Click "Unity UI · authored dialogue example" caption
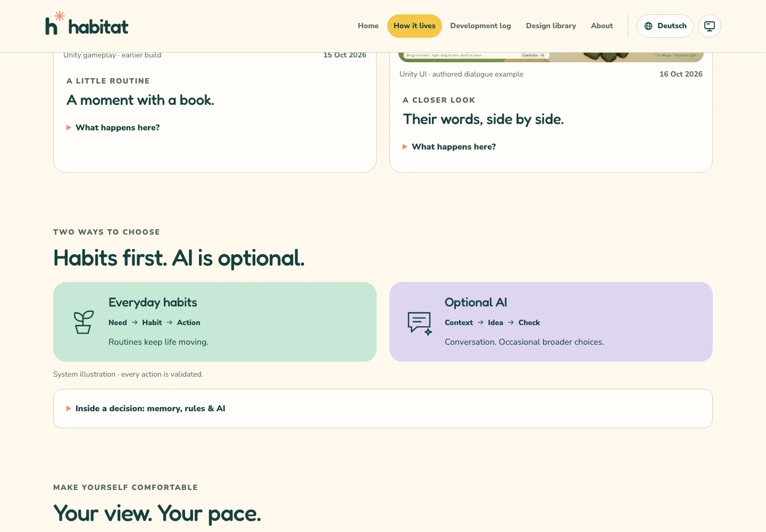The image size is (766, 532). [461, 74]
